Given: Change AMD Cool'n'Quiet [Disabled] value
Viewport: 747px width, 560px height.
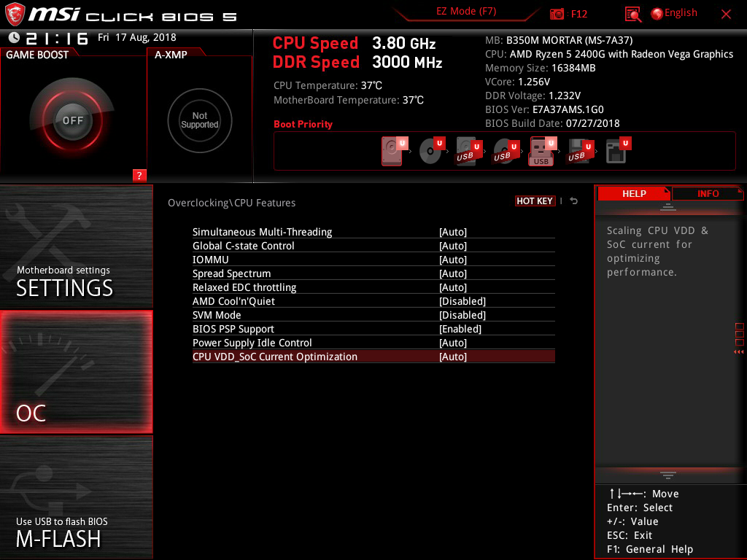Looking at the screenshot, I should tap(462, 301).
